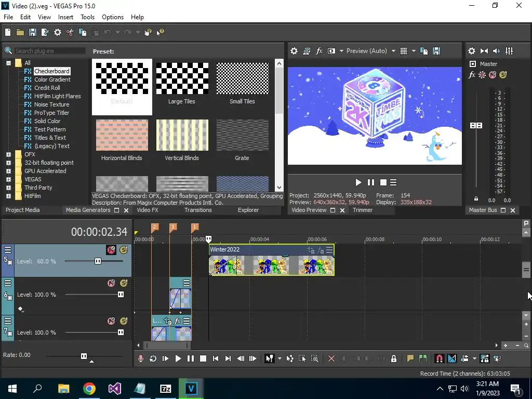This screenshot has height=399, width=532.
Task: Click the preview overlays grid icon
Action: tap(403, 51)
